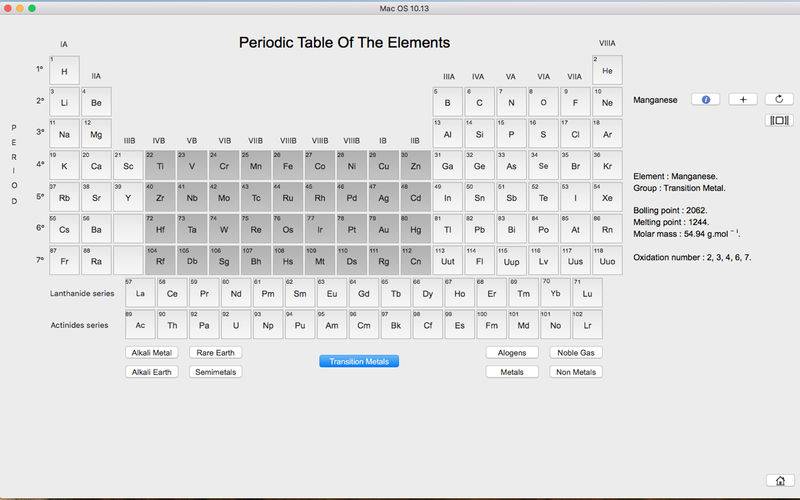
Task: Select the Carbon (C) element
Action: tap(480, 102)
